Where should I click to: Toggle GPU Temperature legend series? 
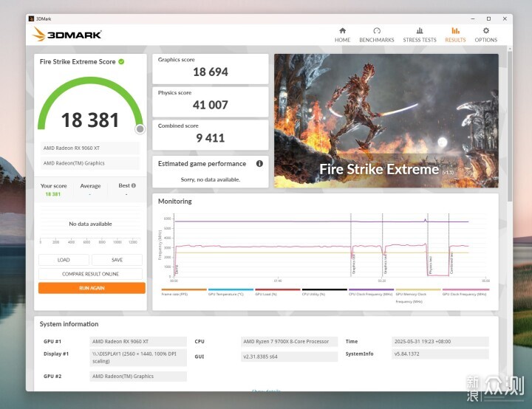(231, 292)
